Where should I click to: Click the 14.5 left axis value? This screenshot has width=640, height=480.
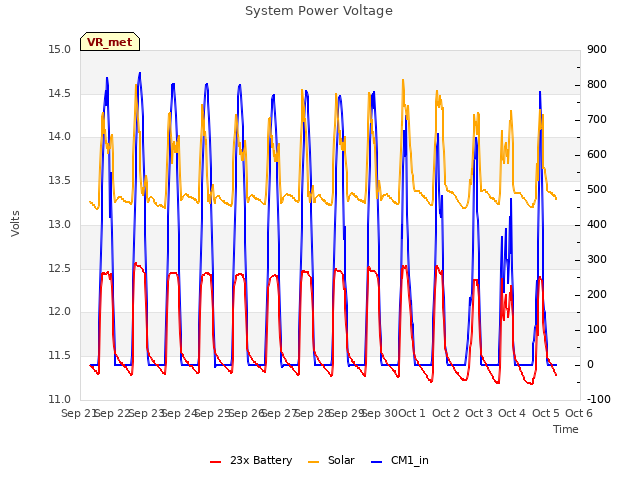60,93
